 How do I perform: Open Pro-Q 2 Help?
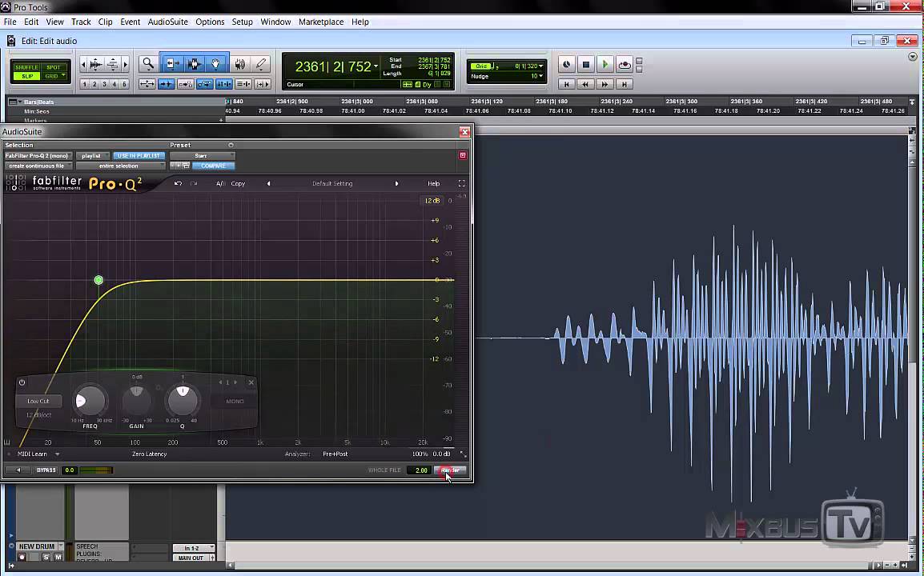click(x=434, y=183)
